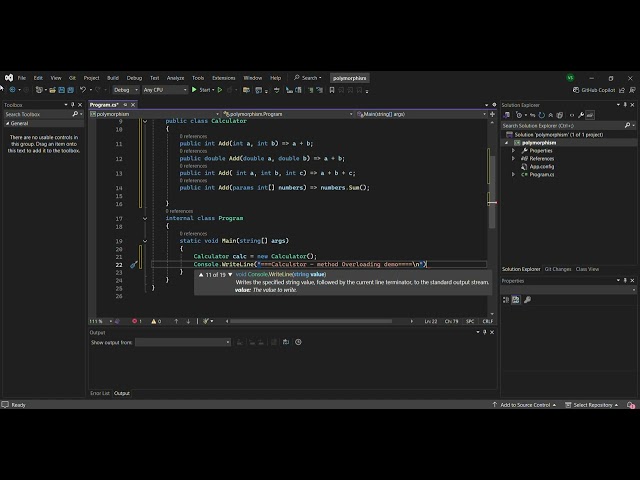Click Collapse All icon in Solution Explorer
640x480 pixels.
click(551, 115)
